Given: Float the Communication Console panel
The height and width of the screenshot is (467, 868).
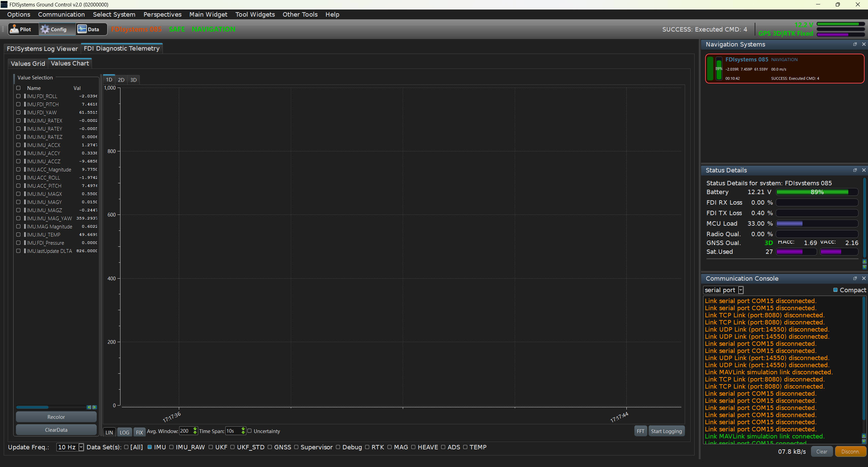Looking at the screenshot, I should pyautogui.click(x=855, y=279).
